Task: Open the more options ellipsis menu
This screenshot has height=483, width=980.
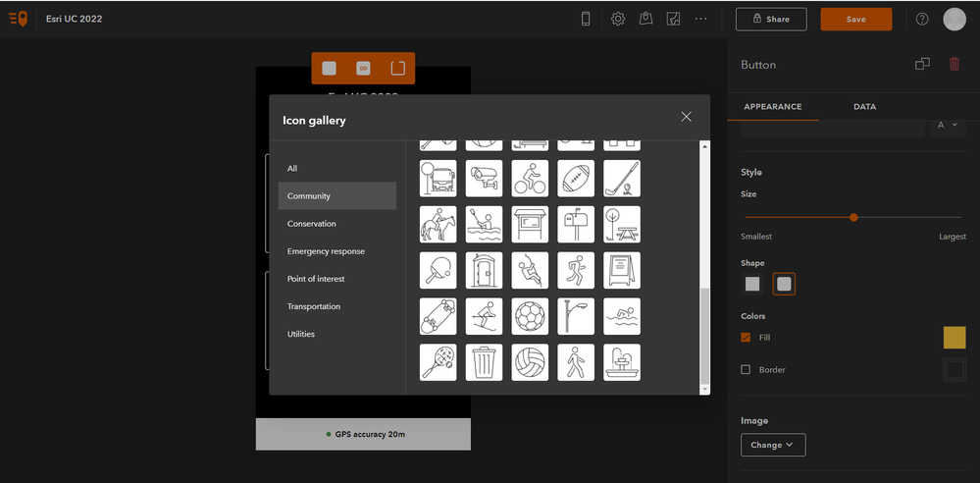Action: pos(700,19)
